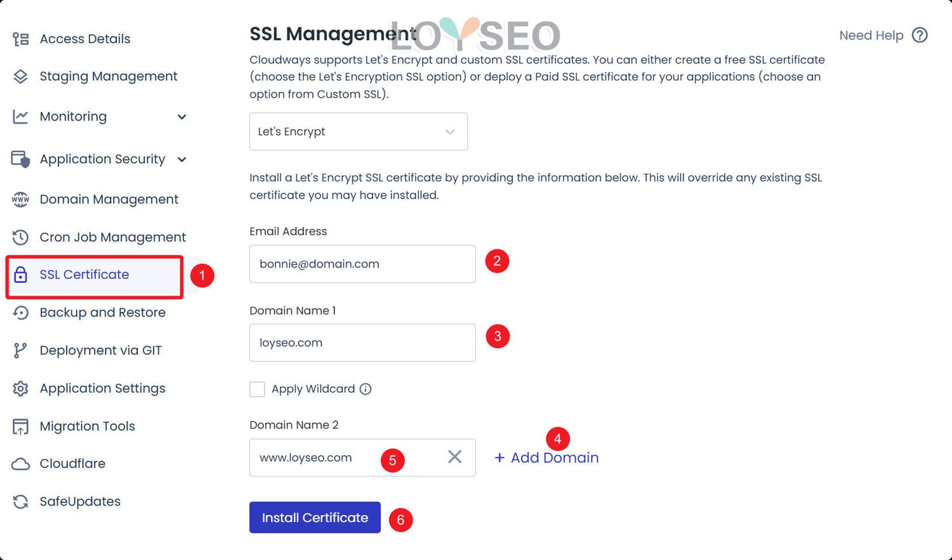Click the Add Domain link
This screenshot has height=560, width=952.
coord(546,458)
